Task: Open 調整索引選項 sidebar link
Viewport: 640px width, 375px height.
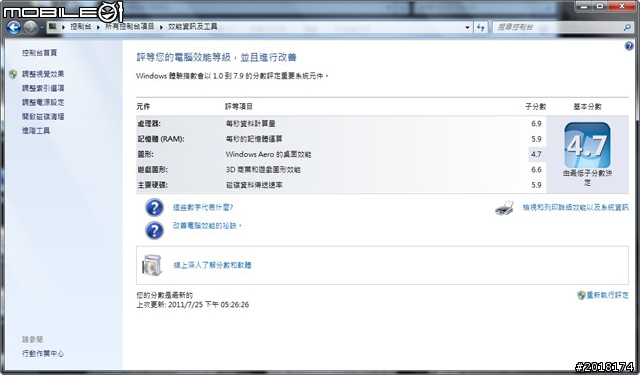Action: [x=43, y=88]
